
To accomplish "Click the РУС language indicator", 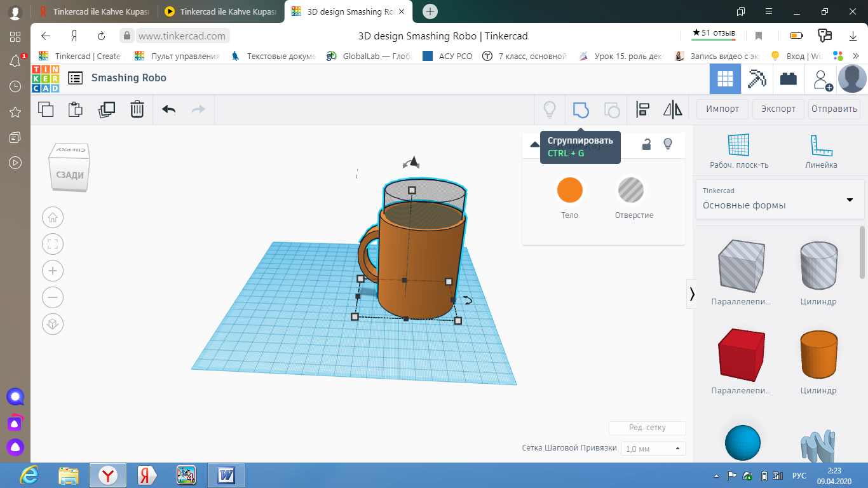I will point(799,476).
